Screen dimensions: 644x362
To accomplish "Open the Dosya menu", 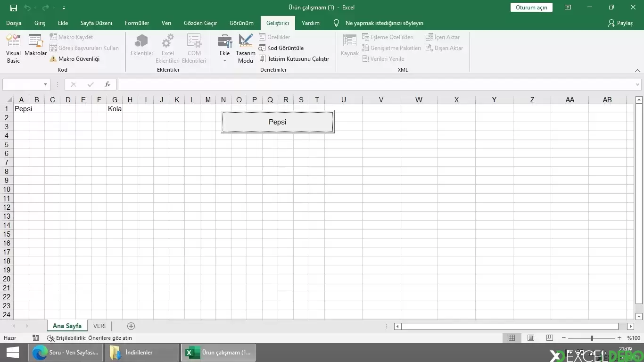I will coord(14,23).
